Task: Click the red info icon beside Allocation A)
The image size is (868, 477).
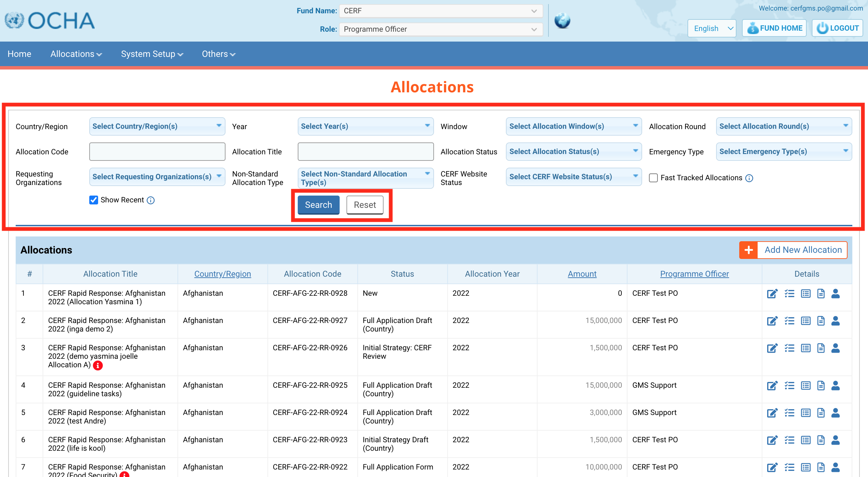Action: tap(98, 366)
